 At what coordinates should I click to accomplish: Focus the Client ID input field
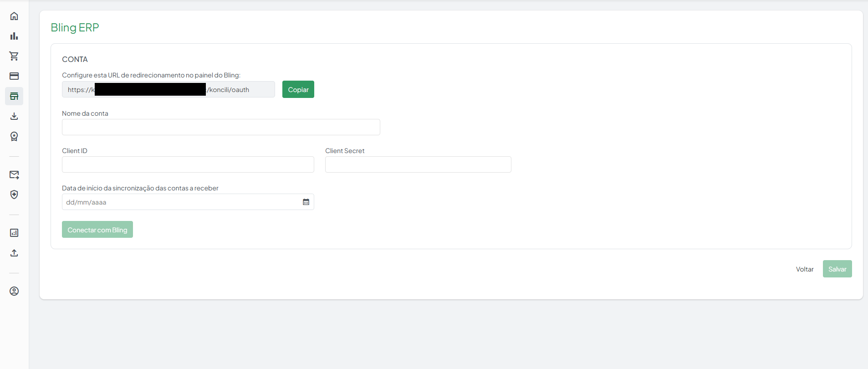pos(188,164)
